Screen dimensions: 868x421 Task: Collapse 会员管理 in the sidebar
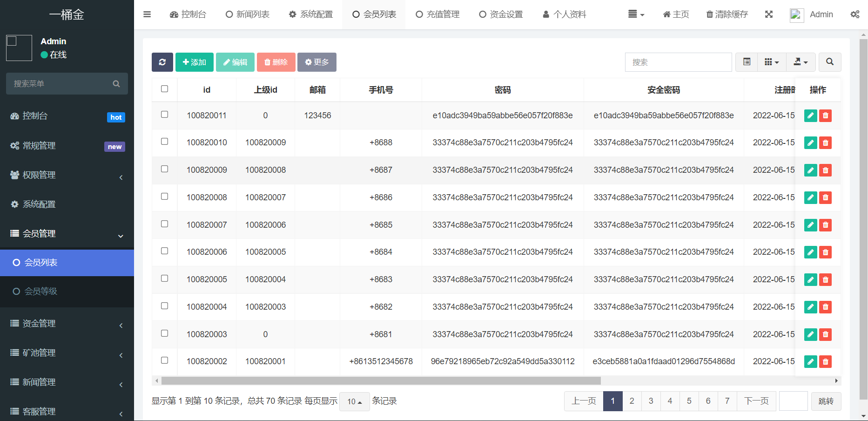pos(67,234)
